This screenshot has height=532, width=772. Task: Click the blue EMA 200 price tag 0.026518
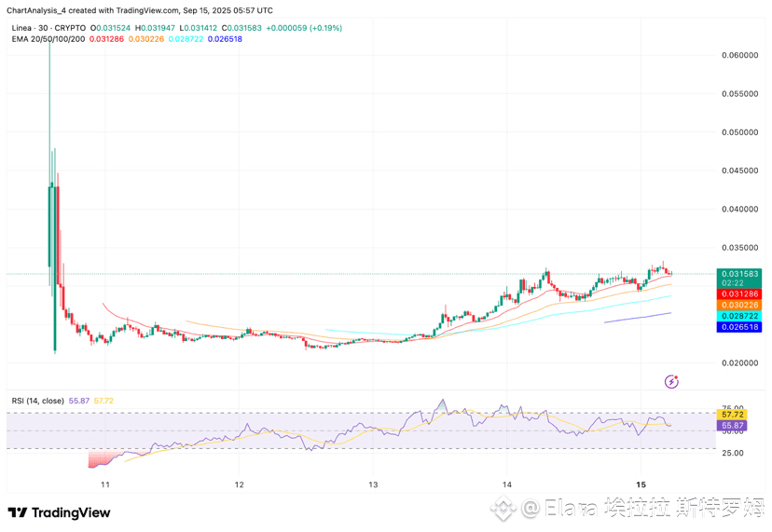[x=739, y=327]
